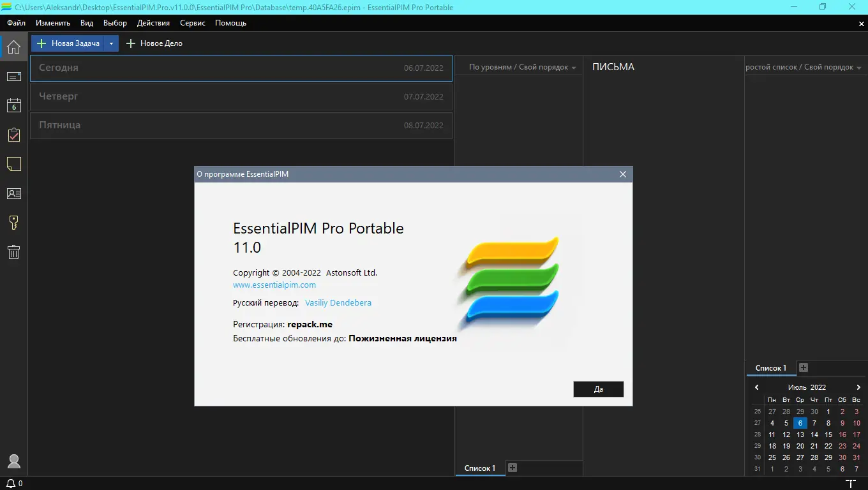Screen dimensions: 868x490
Task: Select July 13 in the mini calendar
Action: [x=800, y=434]
